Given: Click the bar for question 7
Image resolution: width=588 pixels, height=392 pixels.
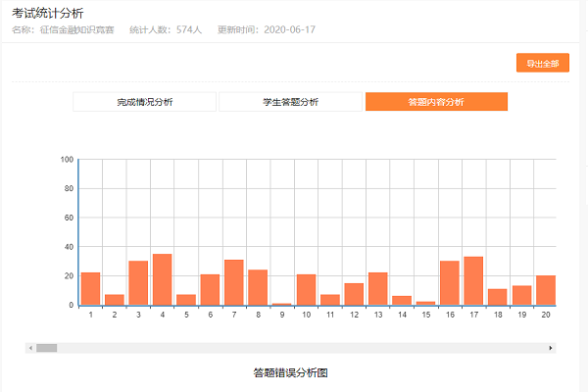Looking at the screenshot, I should (x=234, y=282).
